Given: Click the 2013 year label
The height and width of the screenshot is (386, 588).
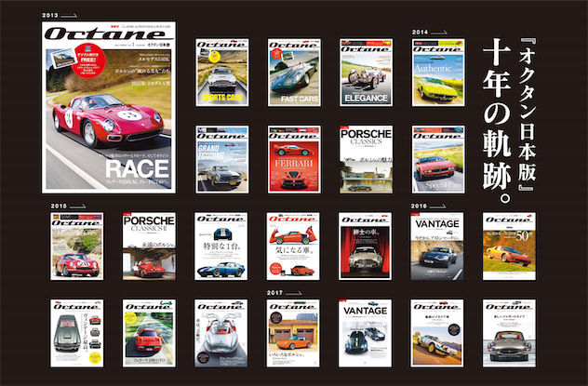Looking at the screenshot, I should pos(50,16).
